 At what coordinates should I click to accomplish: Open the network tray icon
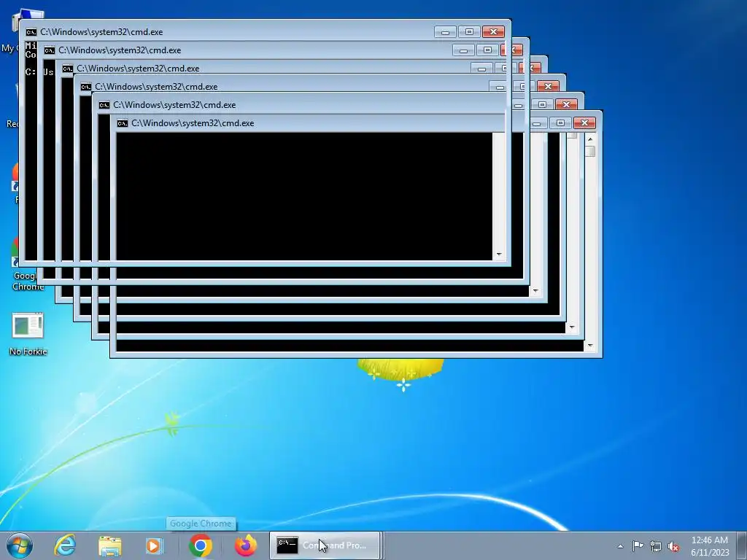[x=656, y=546]
